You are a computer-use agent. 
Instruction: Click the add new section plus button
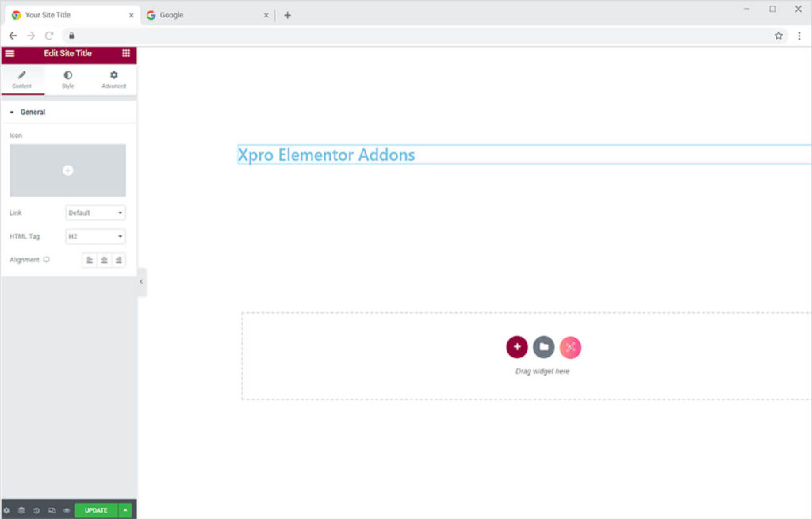point(517,347)
